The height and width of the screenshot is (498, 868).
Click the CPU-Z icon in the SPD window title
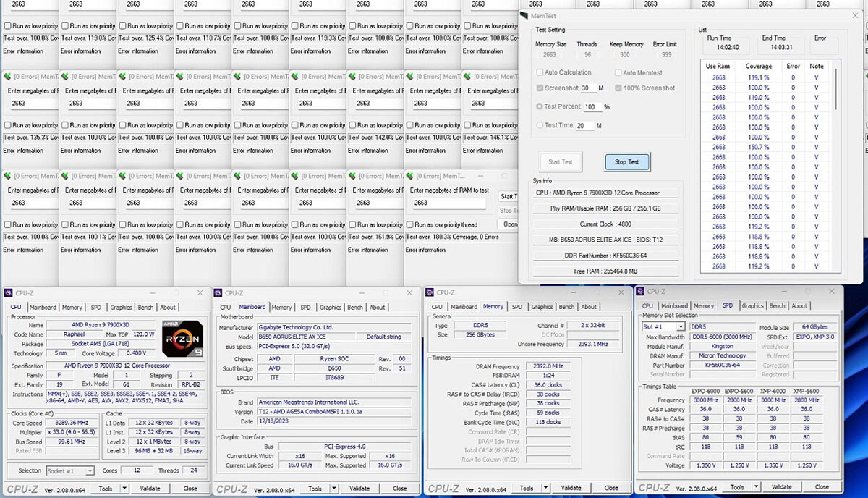click(x=641, y=291)
